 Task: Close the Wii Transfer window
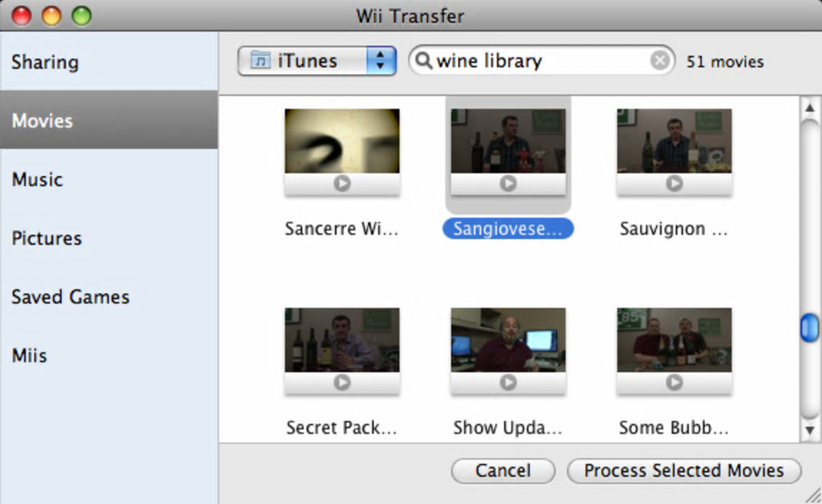pyautogui.click(x=22, y=16)
